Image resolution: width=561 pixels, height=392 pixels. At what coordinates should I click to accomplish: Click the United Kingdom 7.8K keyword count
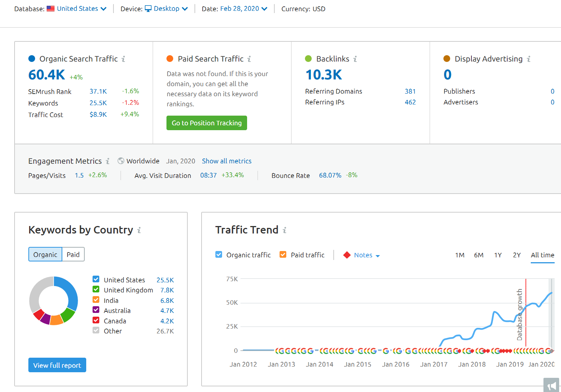coord(167,290)
